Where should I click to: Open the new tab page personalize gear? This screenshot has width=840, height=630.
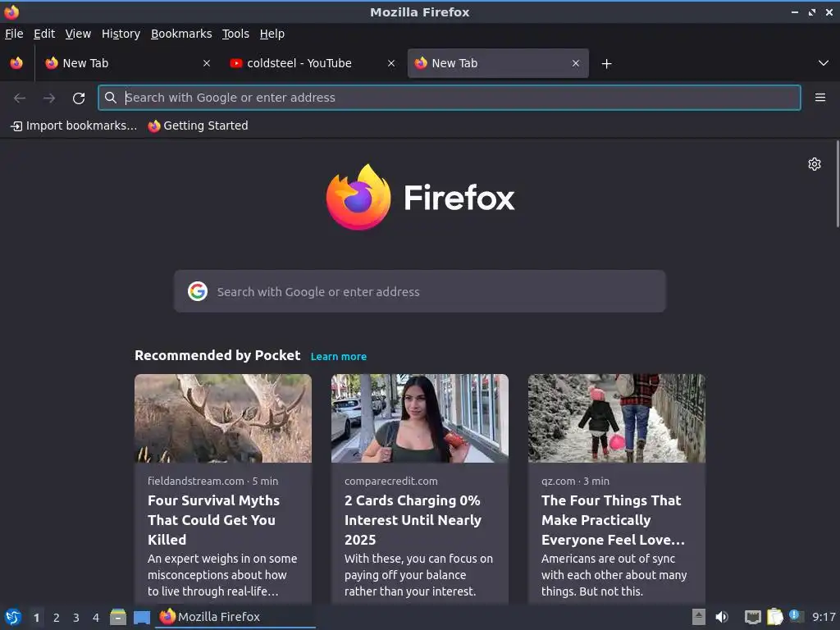coord(815,164)
